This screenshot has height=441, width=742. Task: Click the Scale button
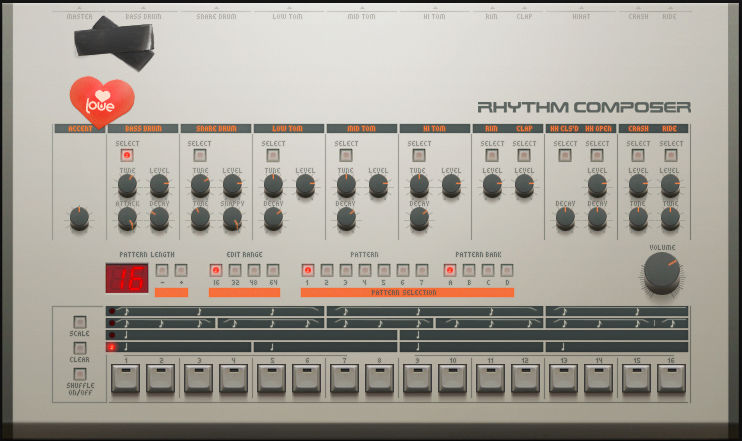pos(80,322)
